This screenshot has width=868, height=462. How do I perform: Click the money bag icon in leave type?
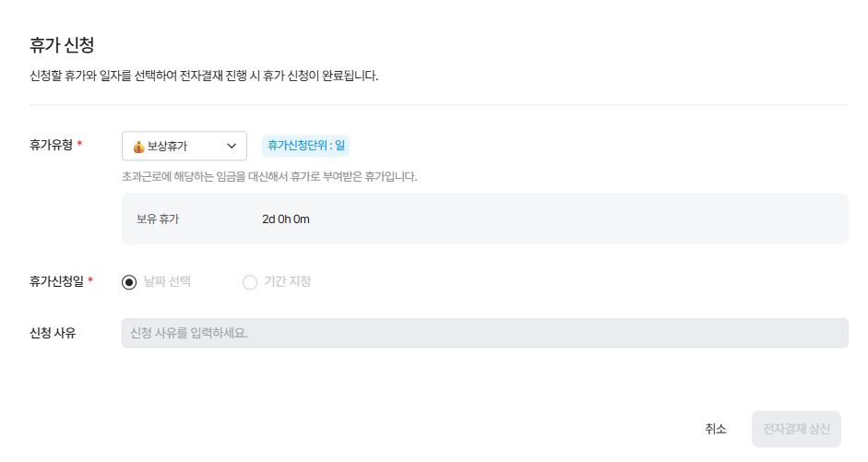tap(138, 147)
